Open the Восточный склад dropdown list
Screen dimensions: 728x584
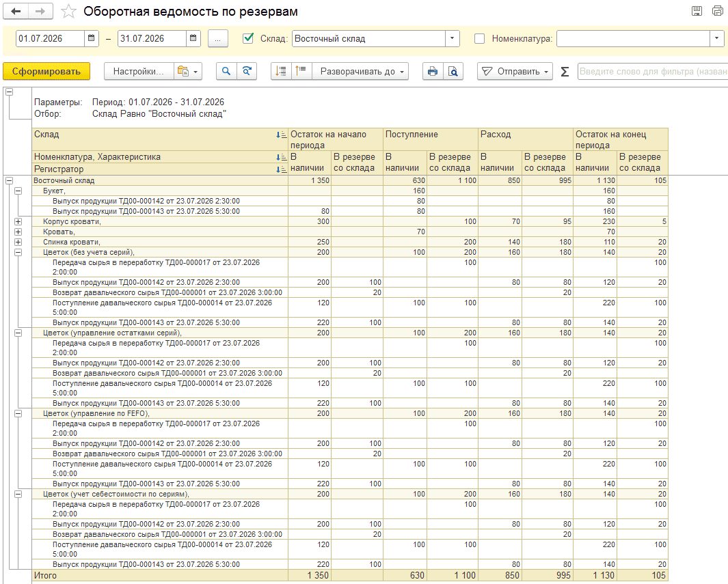(x=453, y=38)
